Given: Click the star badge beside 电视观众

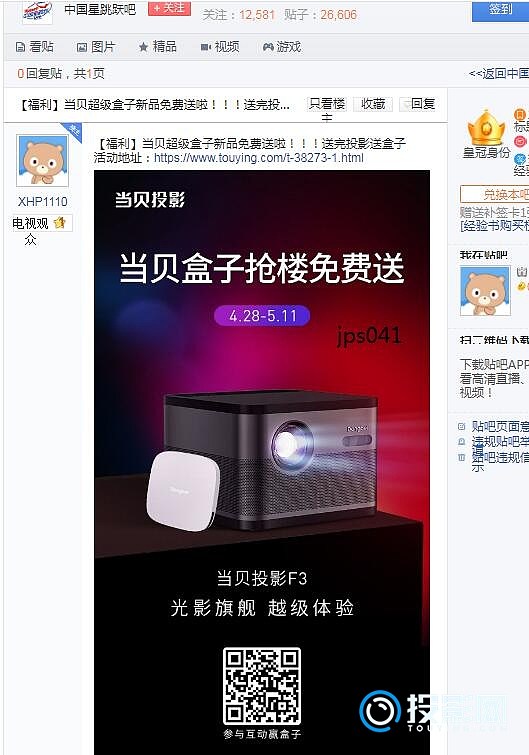Looking at the screenshot, I should (60, 222).
